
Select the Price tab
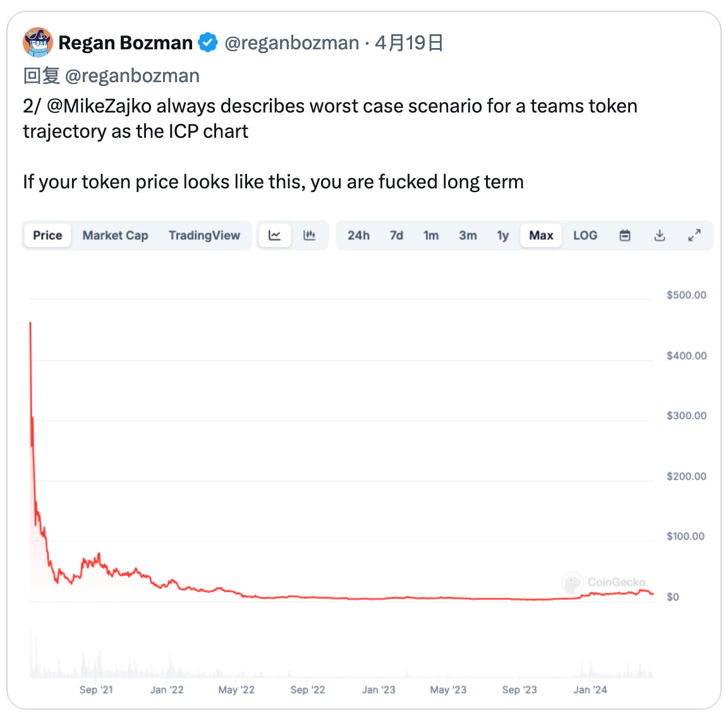point(47,234)
